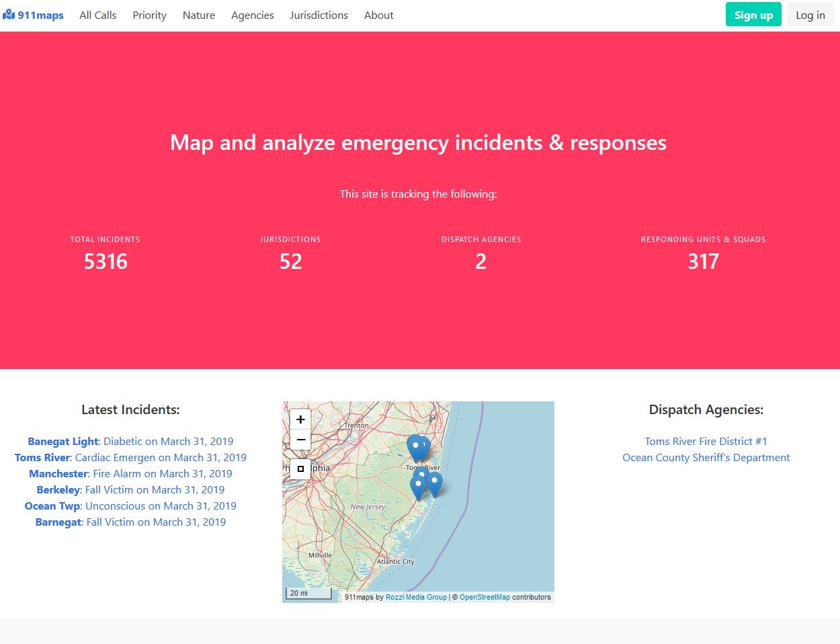
Task: Click the responding units count 317
Action: 703,261
